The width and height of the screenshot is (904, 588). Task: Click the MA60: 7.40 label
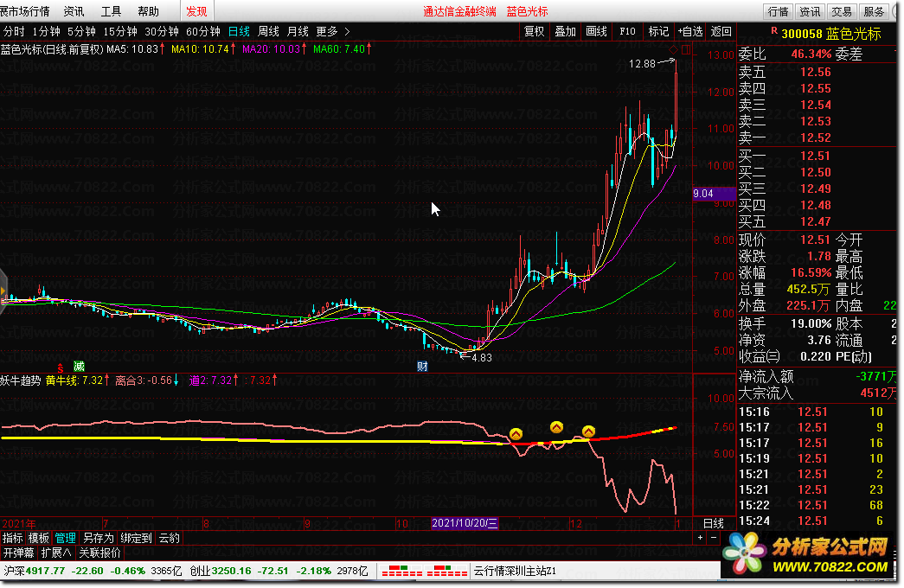(x=339, y=49)
